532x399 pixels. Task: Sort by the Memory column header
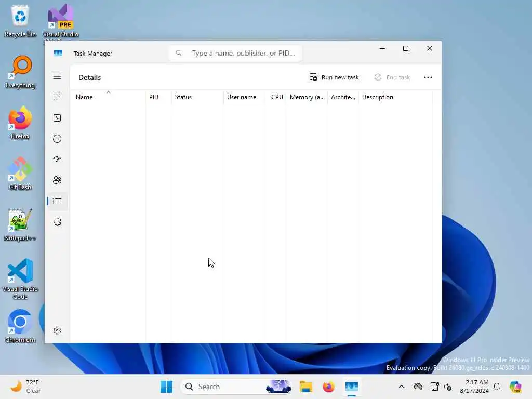coord(307,97)
